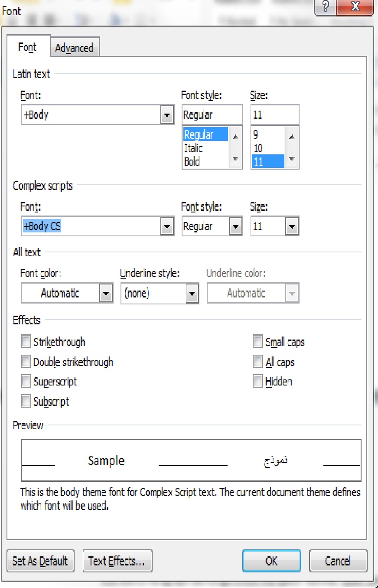The width and height of the screenshot is (378, 588).
Task: Check the Small caps option
Action: pyautogui.click(x=258, y=342)
